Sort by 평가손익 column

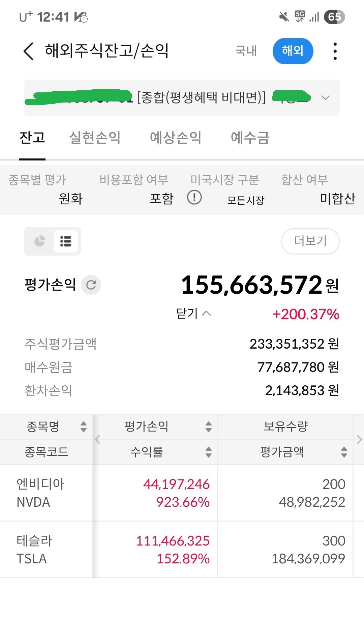coord(208,426)
